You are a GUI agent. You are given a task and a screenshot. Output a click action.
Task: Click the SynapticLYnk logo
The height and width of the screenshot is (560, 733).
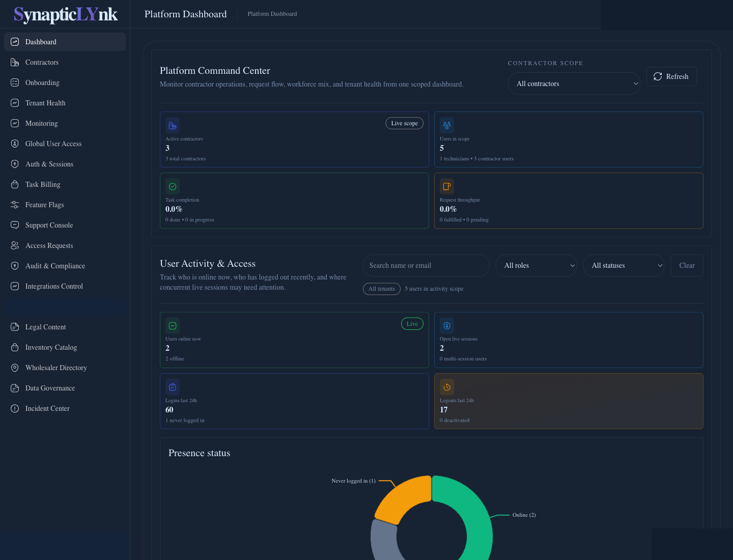tap(66, 14)
